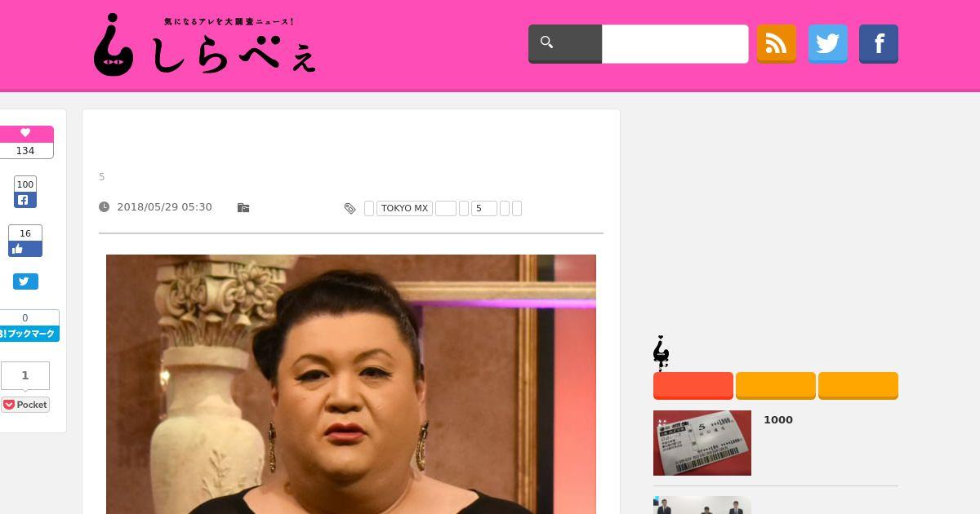Open the Twitter icon in header
Screen dimensions: 980x514
coord(827,43)
